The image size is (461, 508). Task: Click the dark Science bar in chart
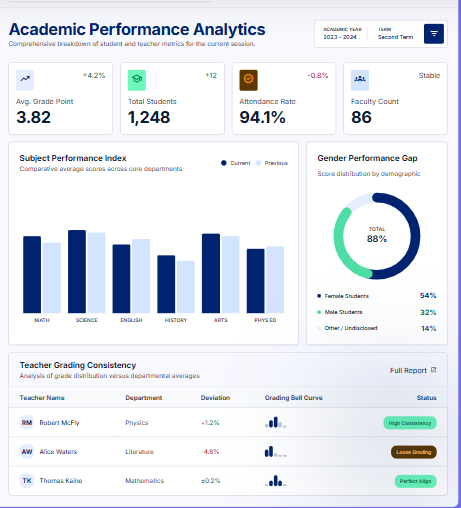pos(77,271)
